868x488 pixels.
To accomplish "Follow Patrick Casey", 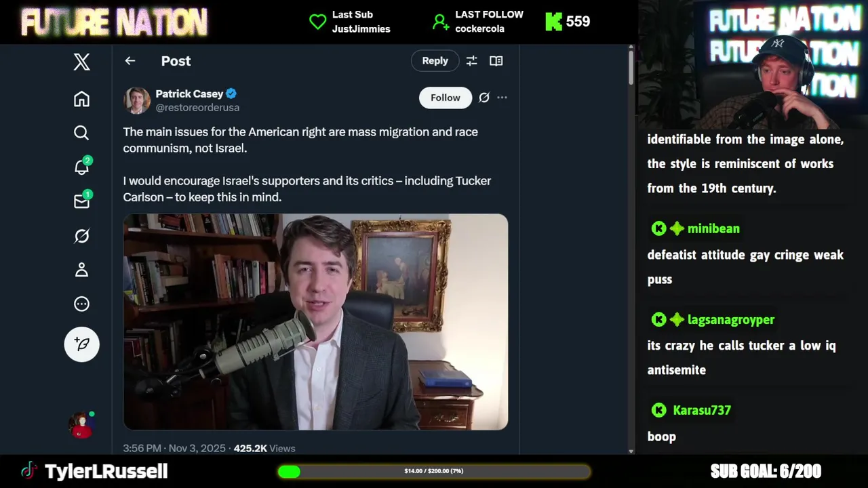I will coord(445,98).
